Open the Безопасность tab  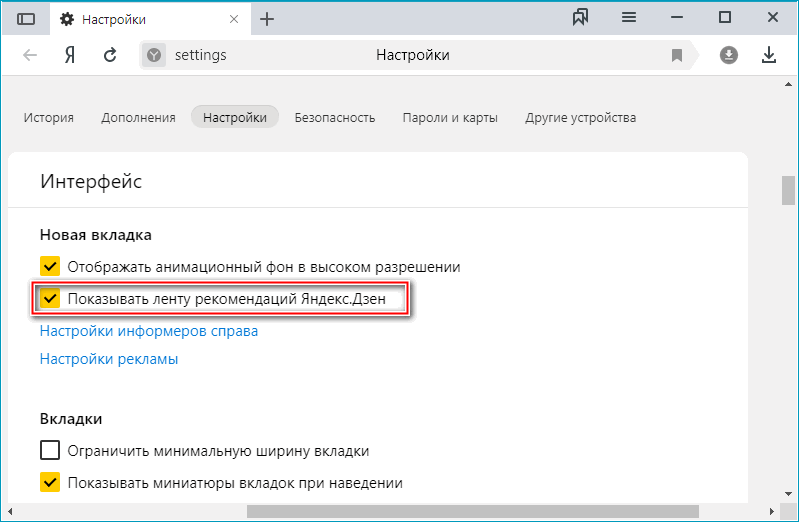335,118
